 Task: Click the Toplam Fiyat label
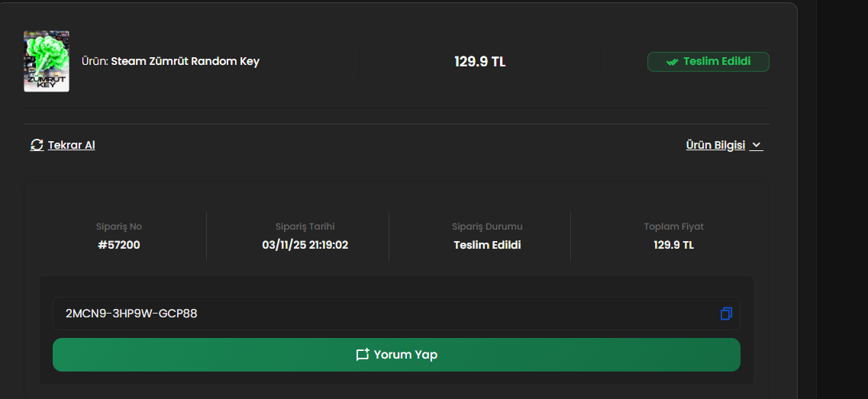[673, 227]
